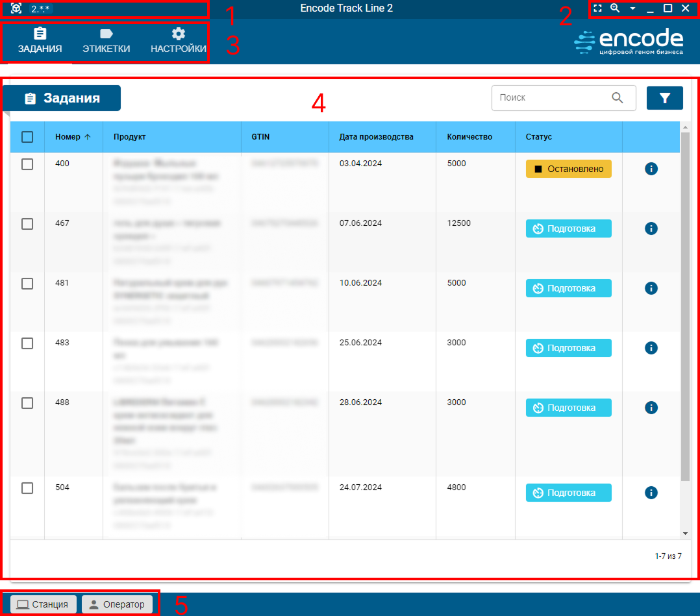
Task: Click the info icon for task 504
Action: 651,493
